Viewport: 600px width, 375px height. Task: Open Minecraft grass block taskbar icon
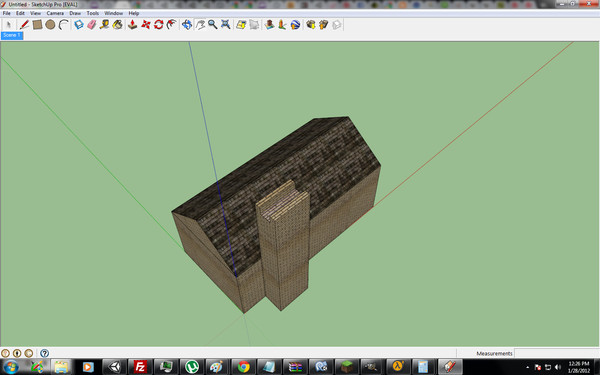[x=347, y=367]
